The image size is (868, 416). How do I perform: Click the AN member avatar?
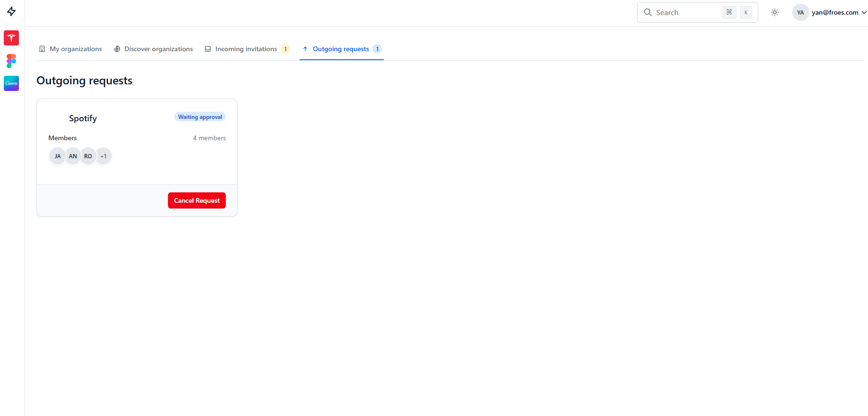73,156
